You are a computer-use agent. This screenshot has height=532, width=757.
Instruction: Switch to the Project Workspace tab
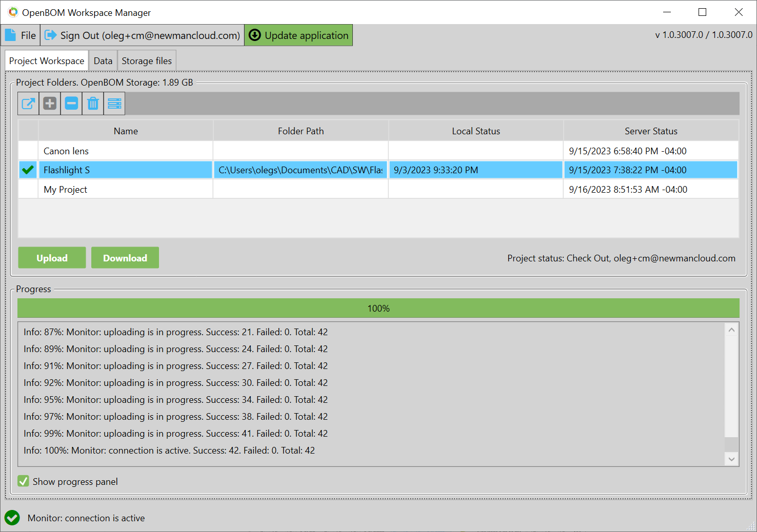pos(47,61)
